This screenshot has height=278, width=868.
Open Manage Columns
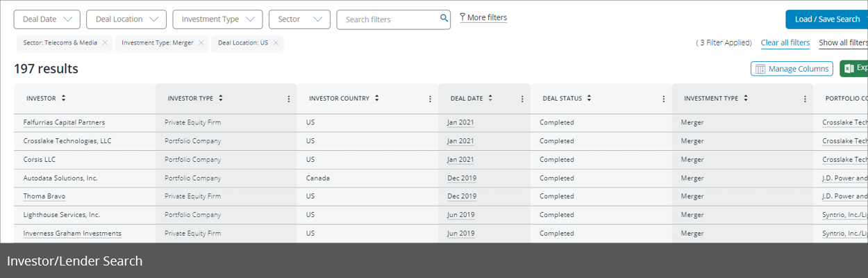792,69
